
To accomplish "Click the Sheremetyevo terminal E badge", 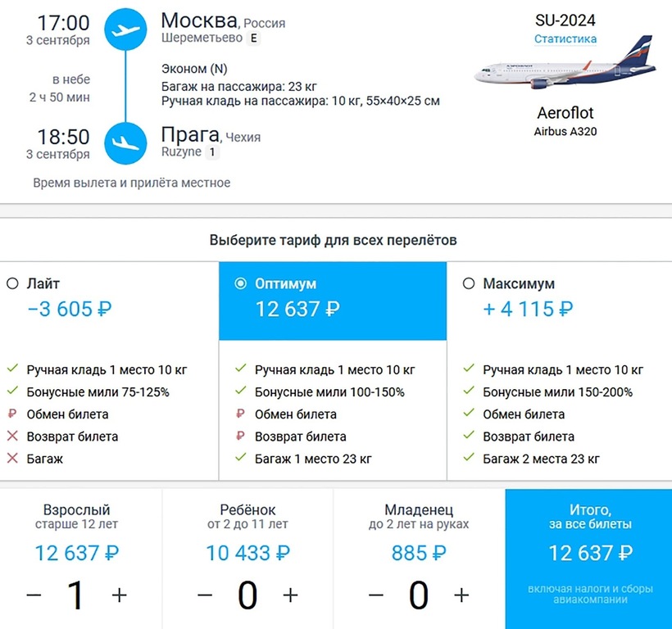I will pyautogui.click(x=253, y=38).
